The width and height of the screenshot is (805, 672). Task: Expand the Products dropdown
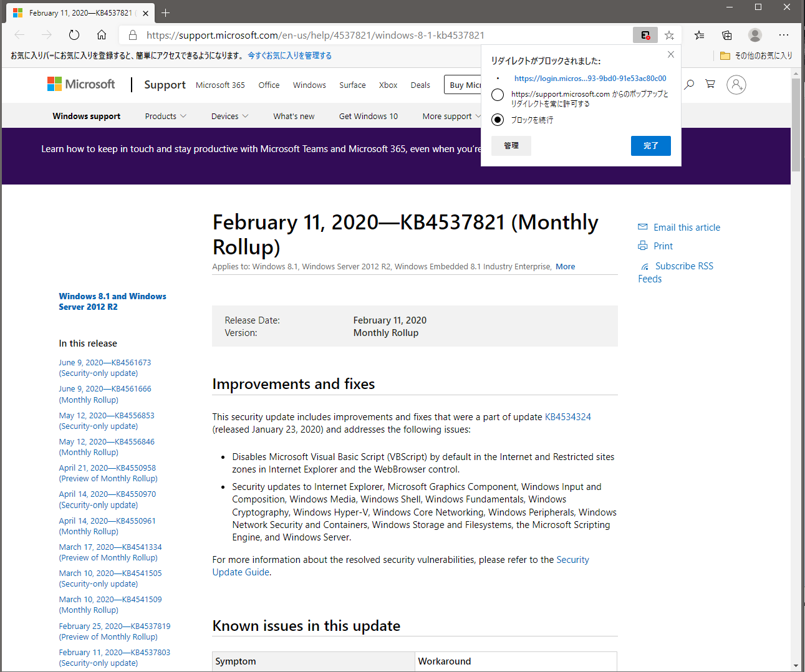(x=166, y=116)
